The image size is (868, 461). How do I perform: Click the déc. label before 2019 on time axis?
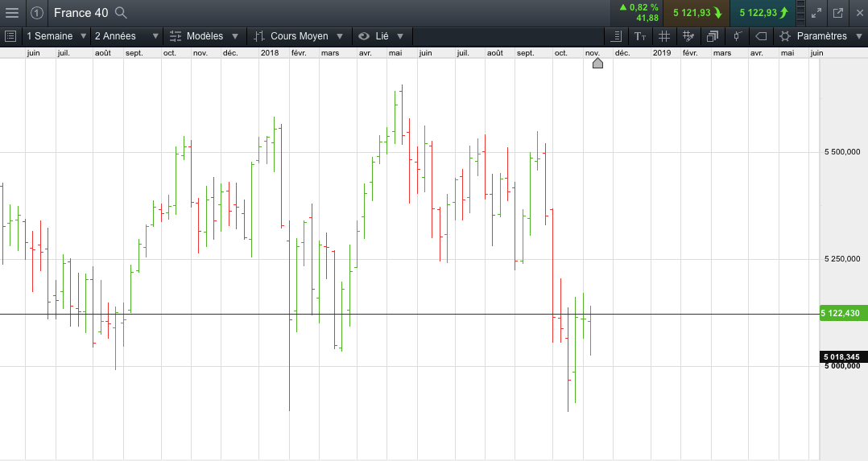(x=622, y=53)
